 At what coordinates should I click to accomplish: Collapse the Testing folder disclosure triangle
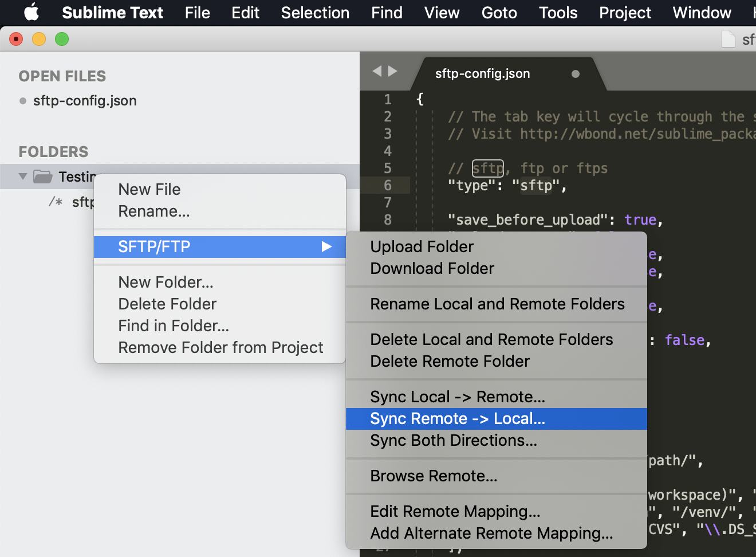(x=23, y=176)
